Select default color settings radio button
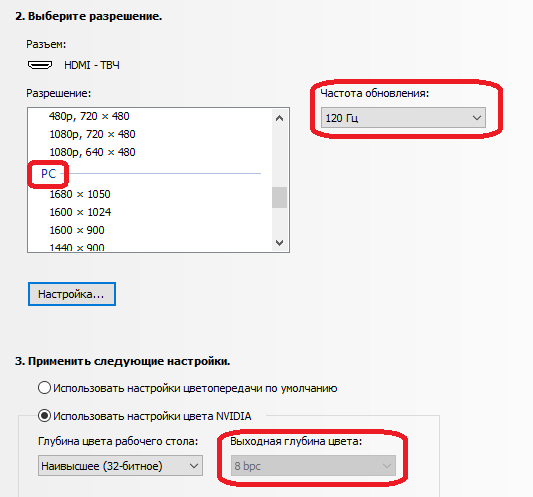Image resolution: width=533 pixels, height=497 pixels. point(44,388)
